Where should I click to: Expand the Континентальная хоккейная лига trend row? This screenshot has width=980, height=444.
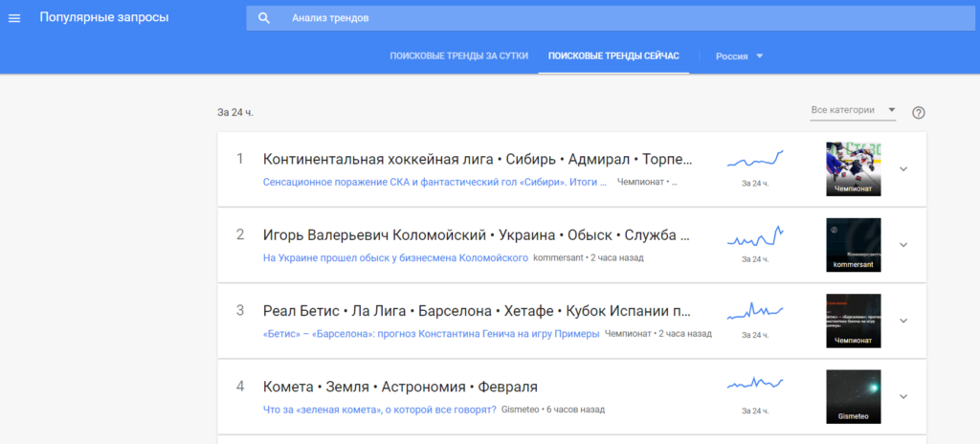903,168
